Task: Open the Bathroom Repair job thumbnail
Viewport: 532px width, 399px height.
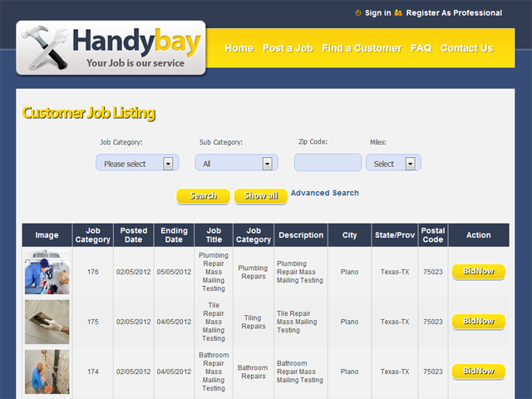Action: [x=47, y=372]
